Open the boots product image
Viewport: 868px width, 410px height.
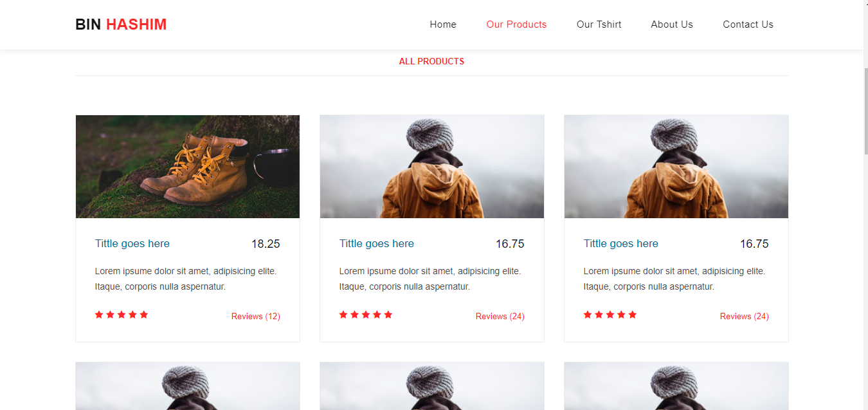point(187,166)
